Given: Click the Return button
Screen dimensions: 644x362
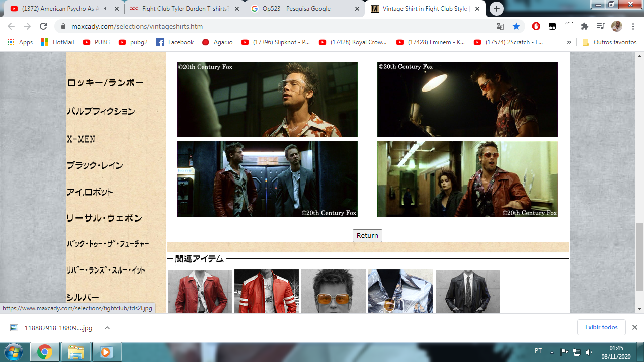Looking at the screenshot, I should coord(367,235).
